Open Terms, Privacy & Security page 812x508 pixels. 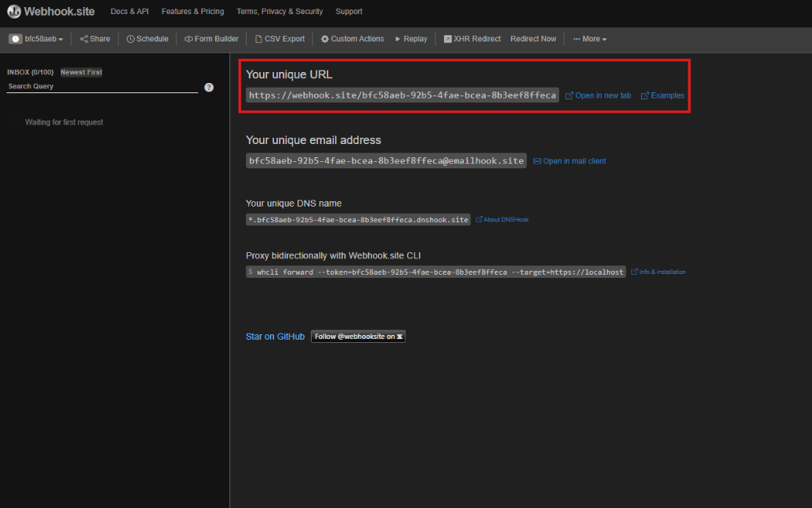click(280, 12)
